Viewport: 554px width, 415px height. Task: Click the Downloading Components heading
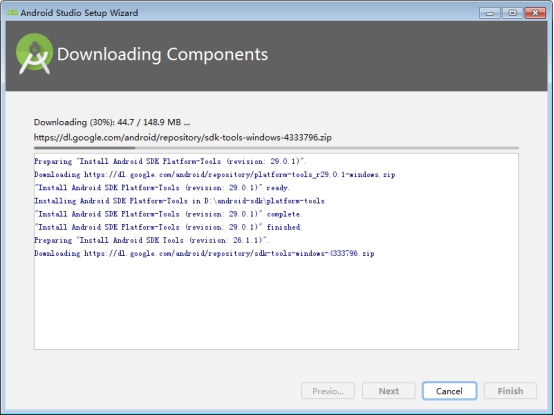[x=163, y=54]
